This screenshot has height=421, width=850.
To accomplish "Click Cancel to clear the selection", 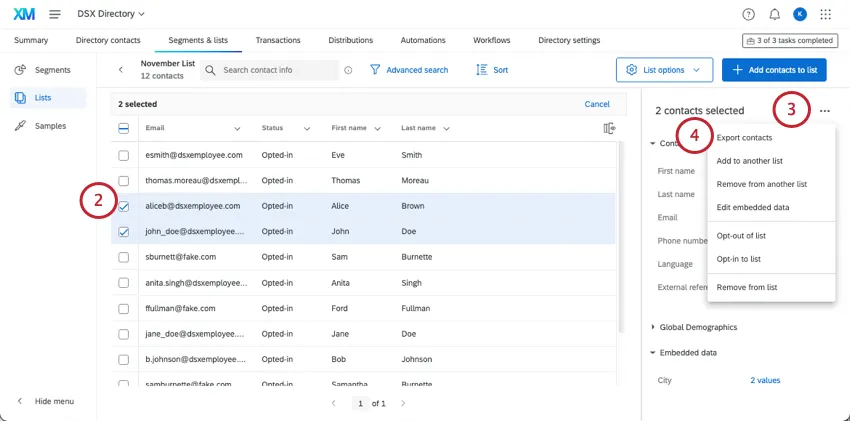I will [596, 104].
